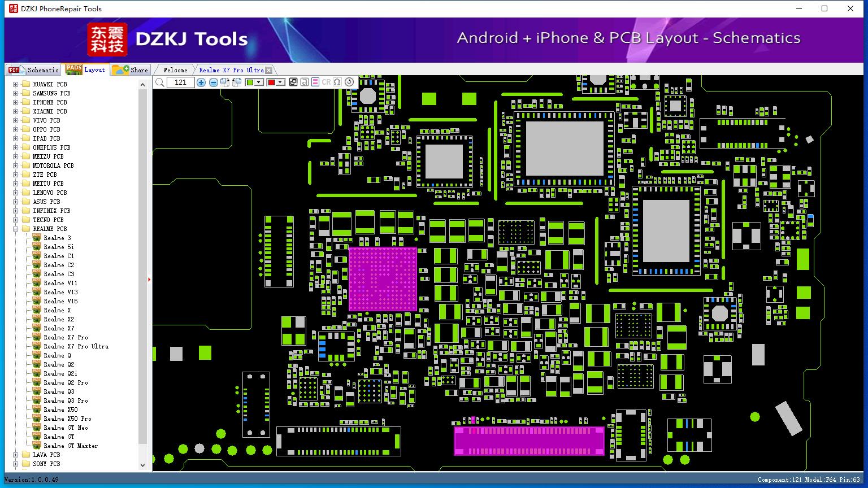Click the zoom value field showing 121
The image size is (868, 488).
[181, 82]
